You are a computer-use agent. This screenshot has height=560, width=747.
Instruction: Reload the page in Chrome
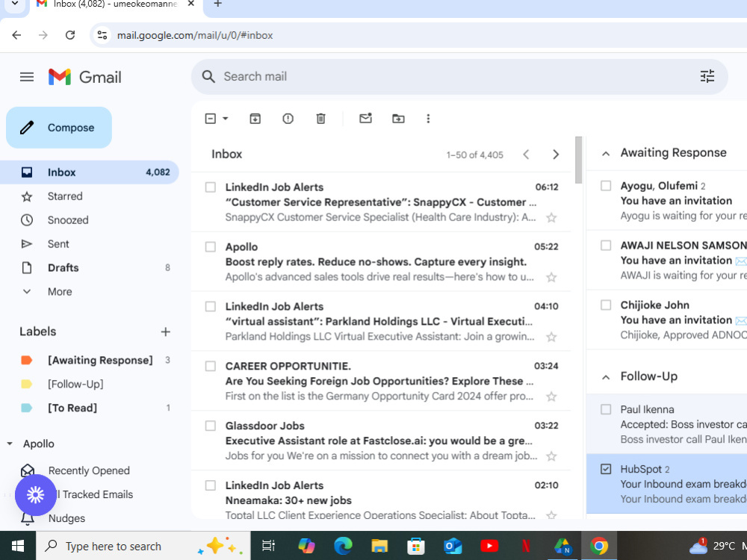tap(70, 35)
